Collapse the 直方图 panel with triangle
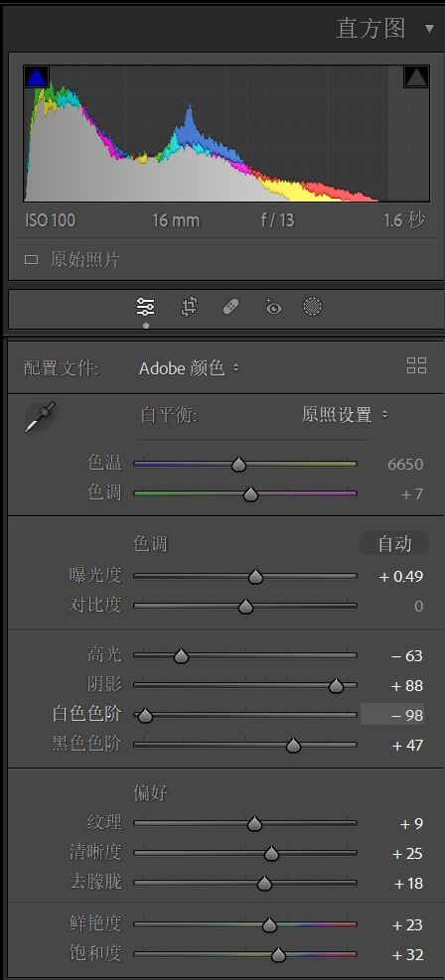 (429, 29)
